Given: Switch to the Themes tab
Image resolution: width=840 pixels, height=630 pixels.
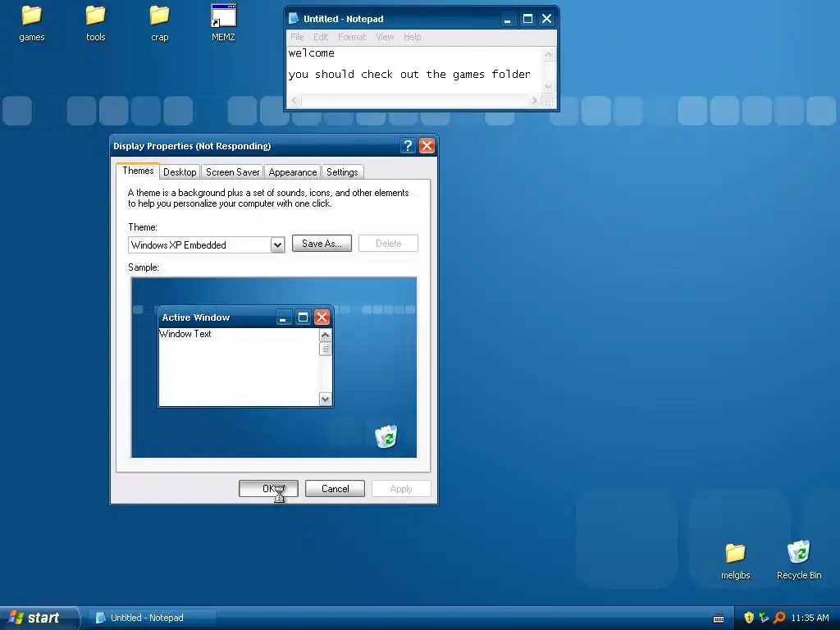Looking at the screenshot, I should pos(138,171).
